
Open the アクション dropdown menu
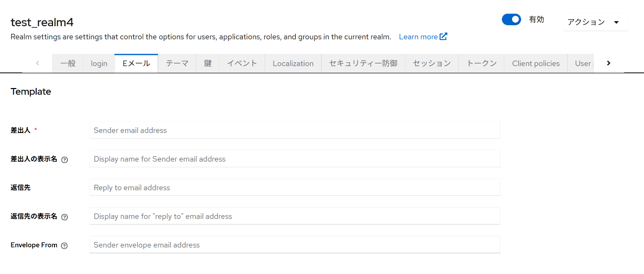(595, 22)
